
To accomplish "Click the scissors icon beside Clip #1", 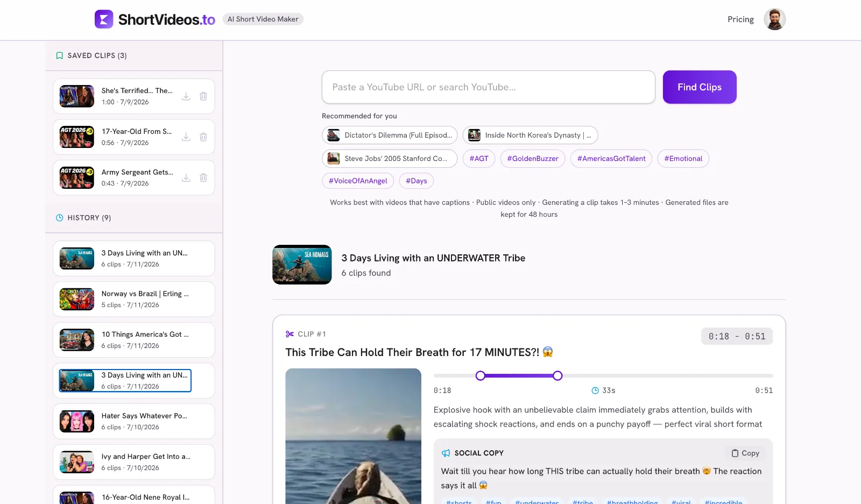I will (x=290, y=334).
